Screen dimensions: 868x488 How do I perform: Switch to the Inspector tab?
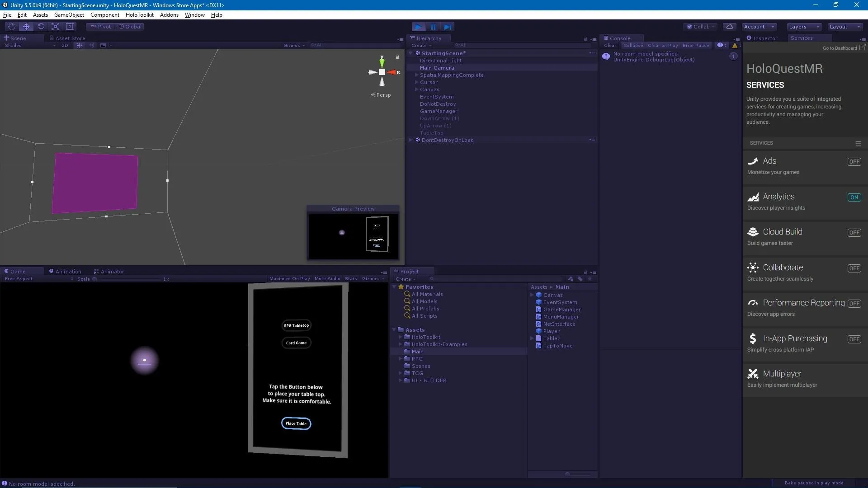coord(762,38)
